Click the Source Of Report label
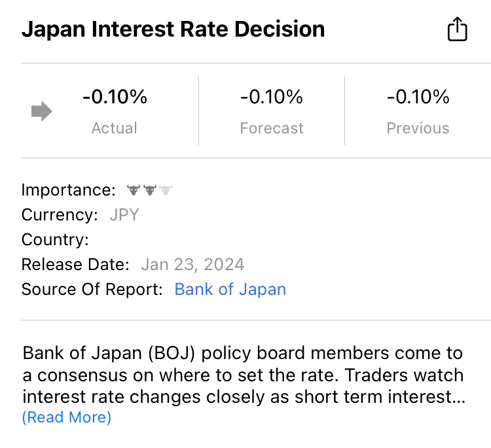 tap(92, 290)
